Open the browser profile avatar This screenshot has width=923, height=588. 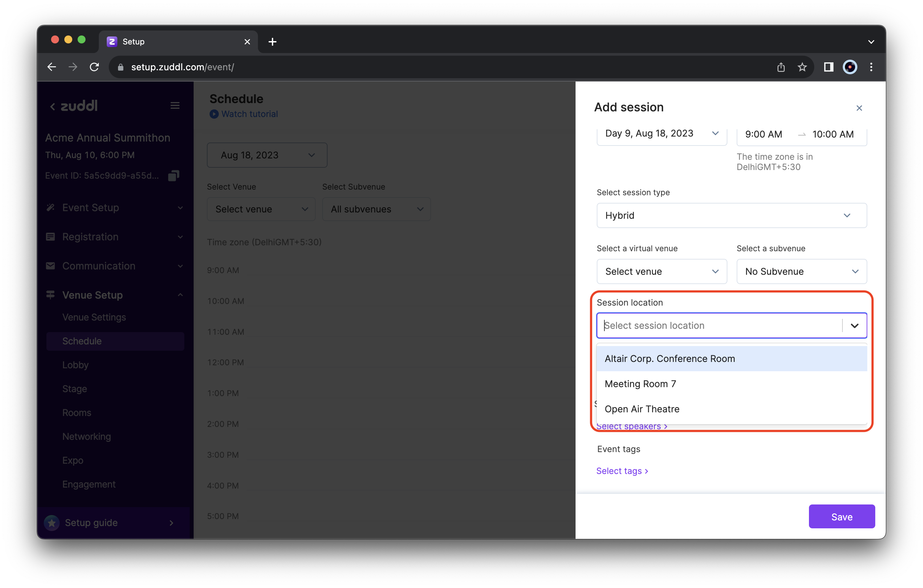849,67
